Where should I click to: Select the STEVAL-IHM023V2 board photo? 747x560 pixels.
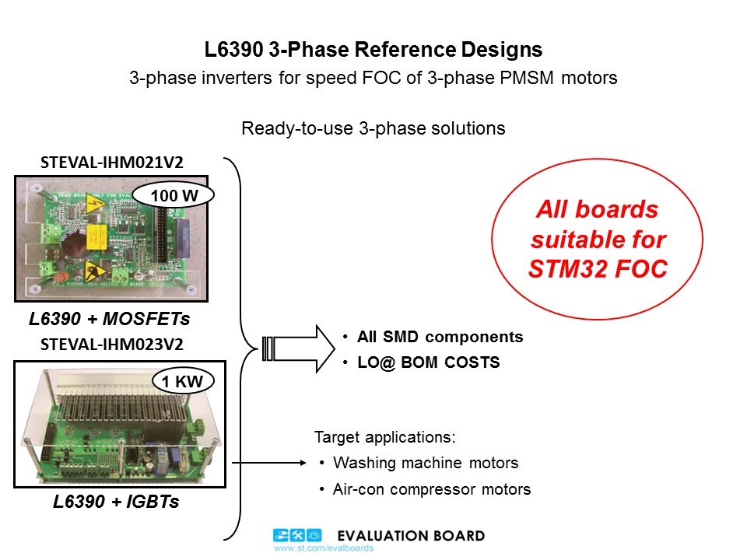click(120, 423)
